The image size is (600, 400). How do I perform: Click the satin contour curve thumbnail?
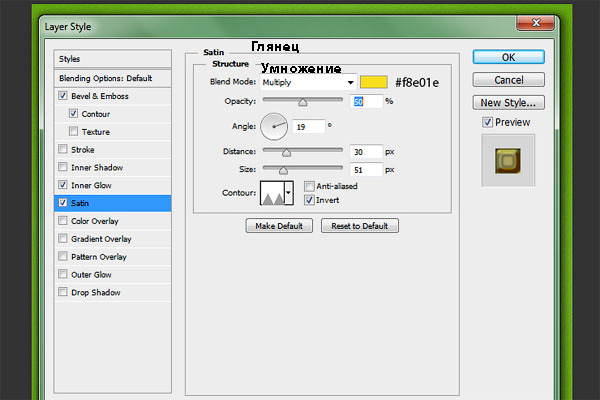pyautogui.click(x=272, y=193)
